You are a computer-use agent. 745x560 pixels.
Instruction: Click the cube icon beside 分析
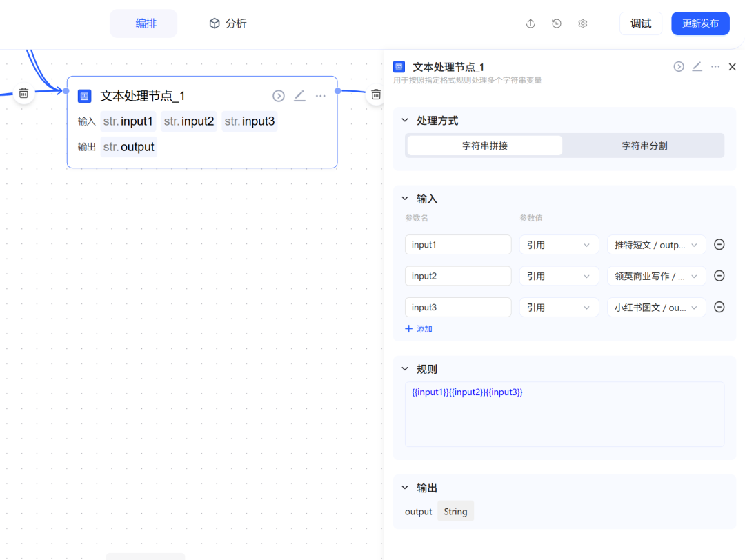coord(215,23)
